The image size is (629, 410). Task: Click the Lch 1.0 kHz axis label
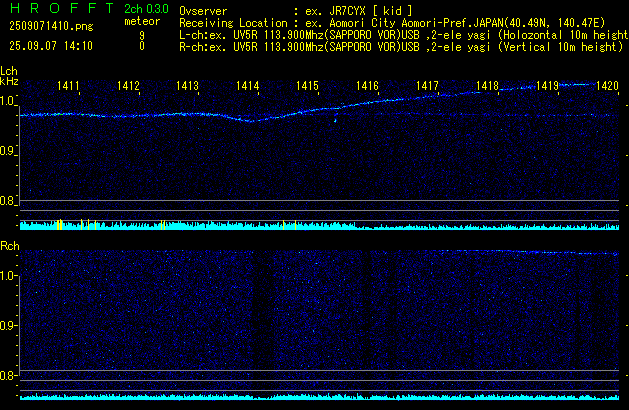tap(7, 101)
